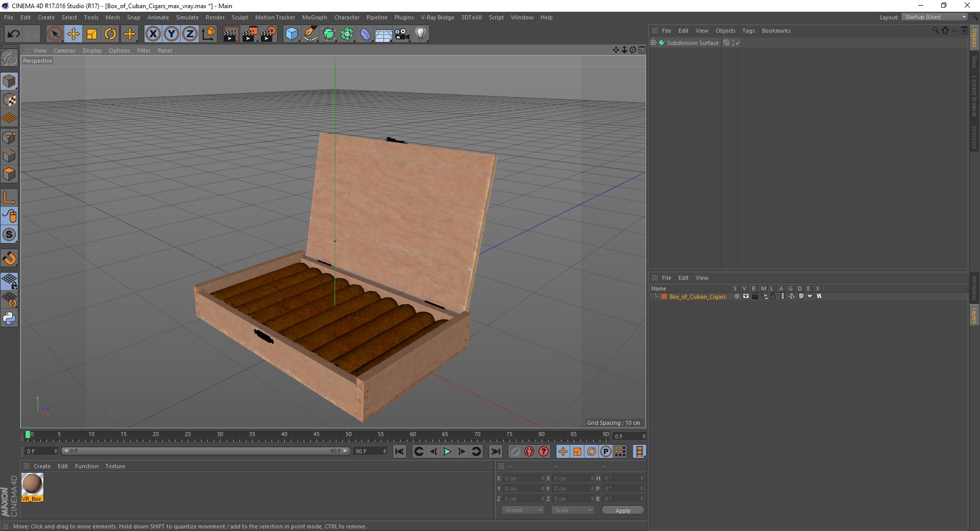Switch to Texture mode icon
The width and height of the screenshot is (980, 531).
(x=9, y=100)
